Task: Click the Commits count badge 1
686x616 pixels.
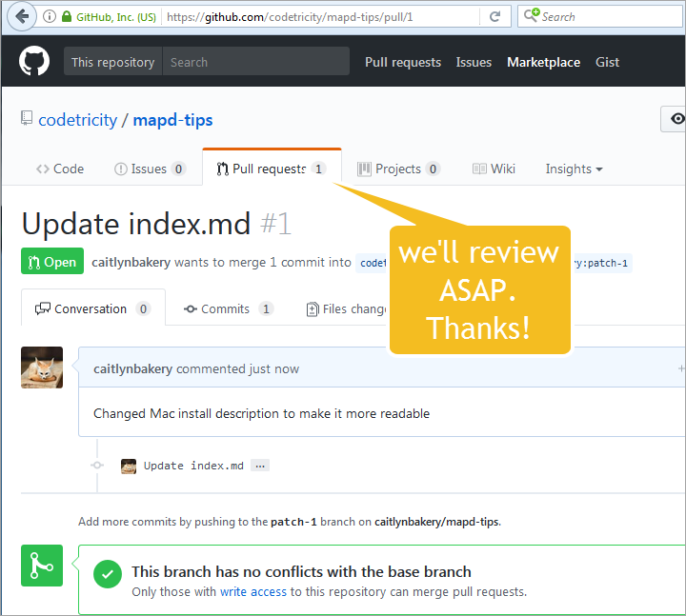Action: 266,308
